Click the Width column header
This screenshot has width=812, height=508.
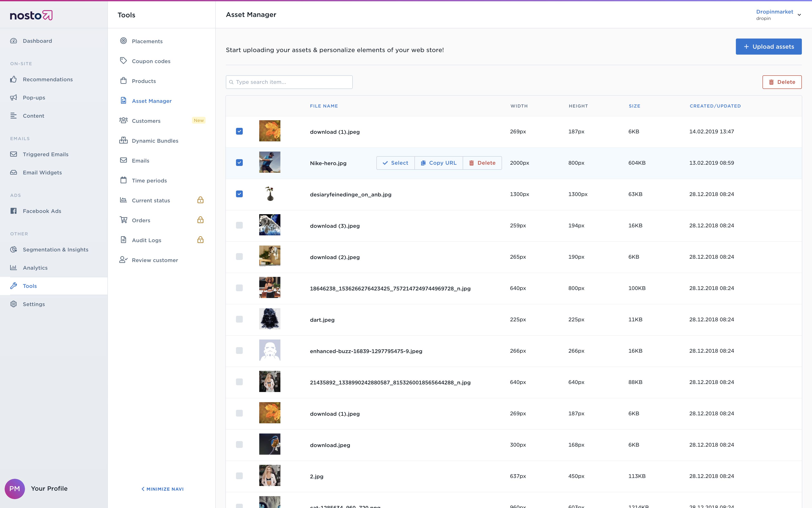[x=519, y=106]
